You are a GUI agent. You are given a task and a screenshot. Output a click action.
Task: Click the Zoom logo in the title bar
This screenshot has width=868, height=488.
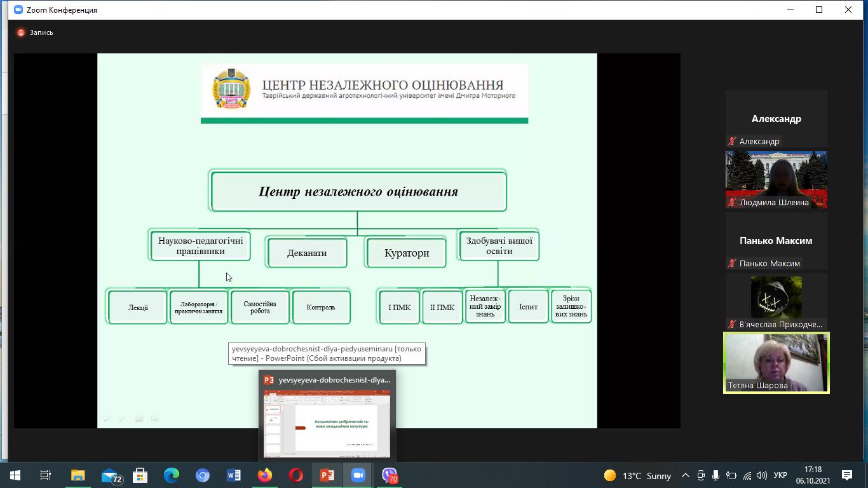18,10
